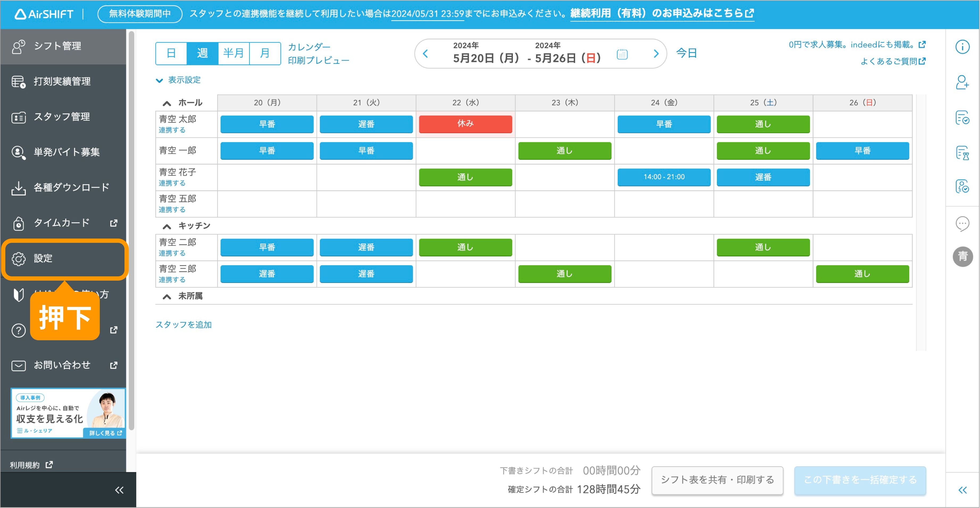
Task: Click スタッフを追加 link
Action: [x=183, y=325]
